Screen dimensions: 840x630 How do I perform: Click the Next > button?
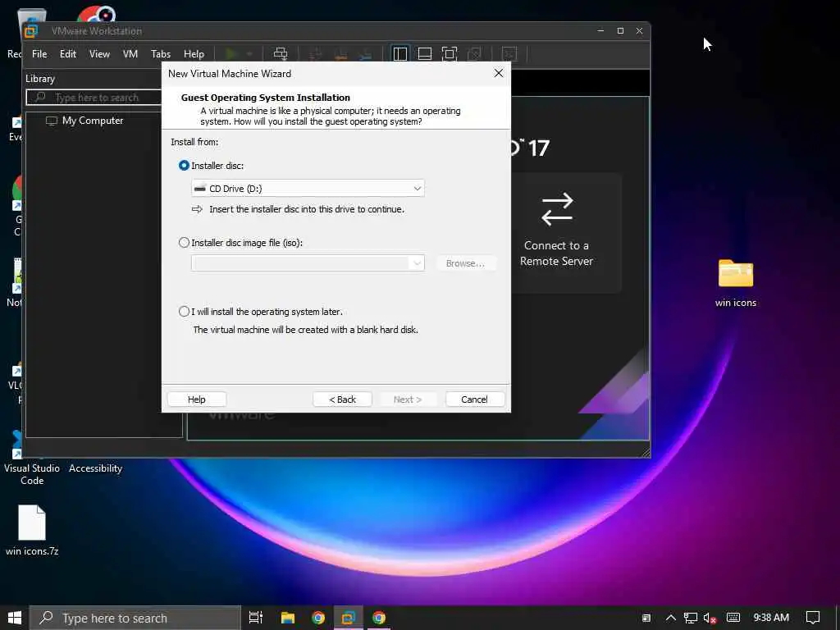[408, 399]
